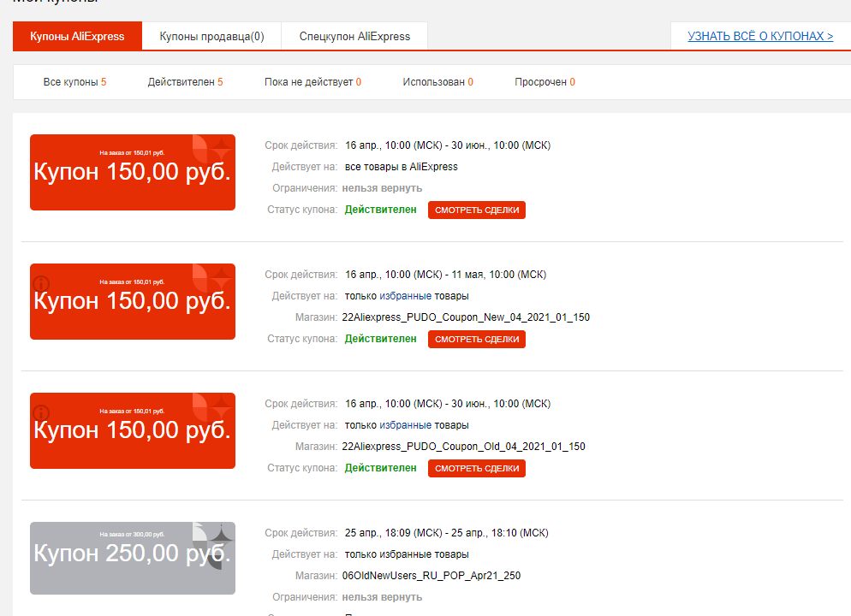This screenshot has width=851, height=616.
Task: Switch to Купоны продавца(0) tab
Action: click(x=211, y=36)
